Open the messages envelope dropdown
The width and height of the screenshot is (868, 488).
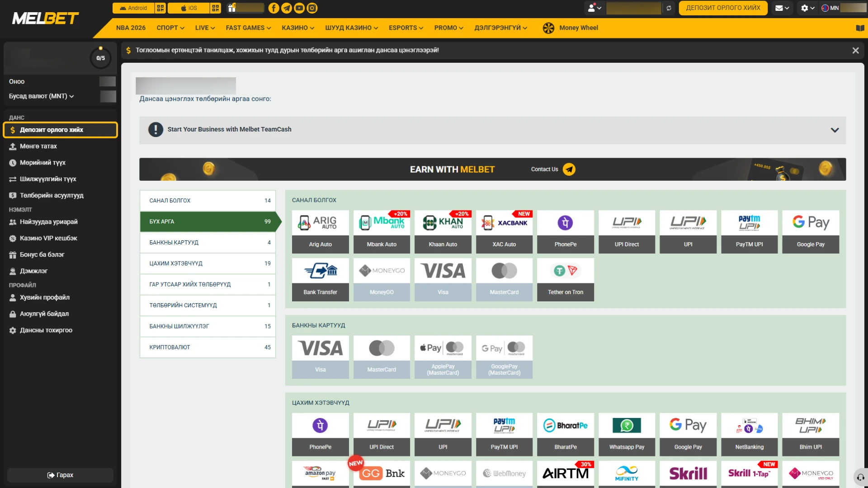782,8
